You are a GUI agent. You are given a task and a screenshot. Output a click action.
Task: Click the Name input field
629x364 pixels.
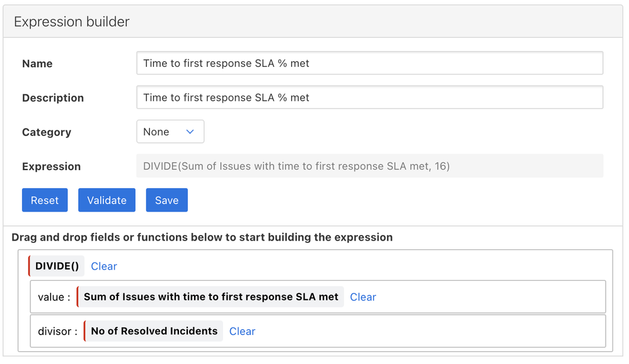pyautogui.click(x=369, y=63)
